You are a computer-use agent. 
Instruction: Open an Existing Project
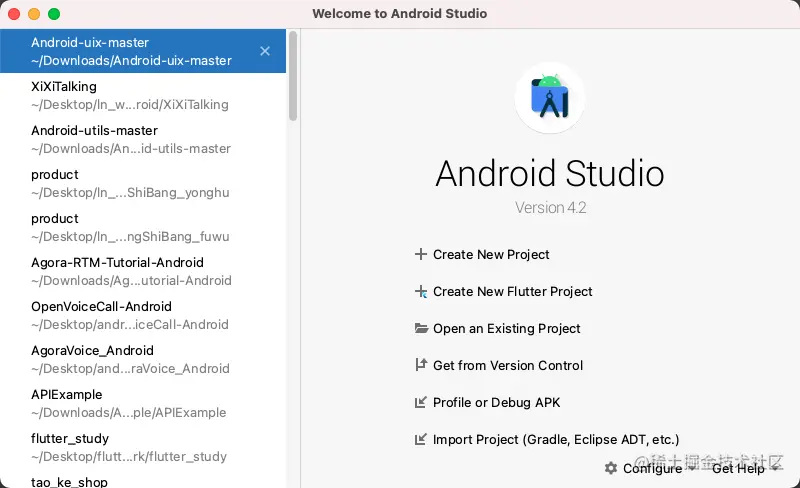(x=507, y=328)
